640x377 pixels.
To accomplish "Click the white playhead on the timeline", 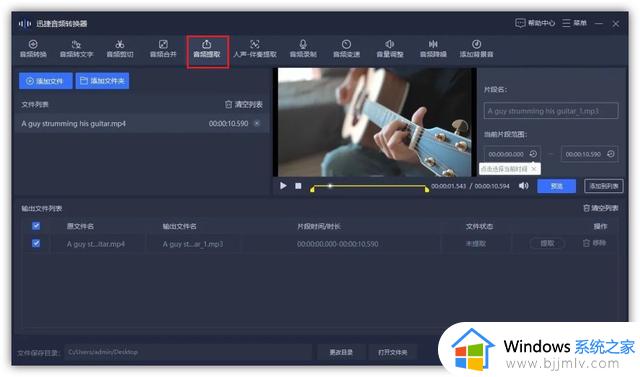I will tap(330, 186).
